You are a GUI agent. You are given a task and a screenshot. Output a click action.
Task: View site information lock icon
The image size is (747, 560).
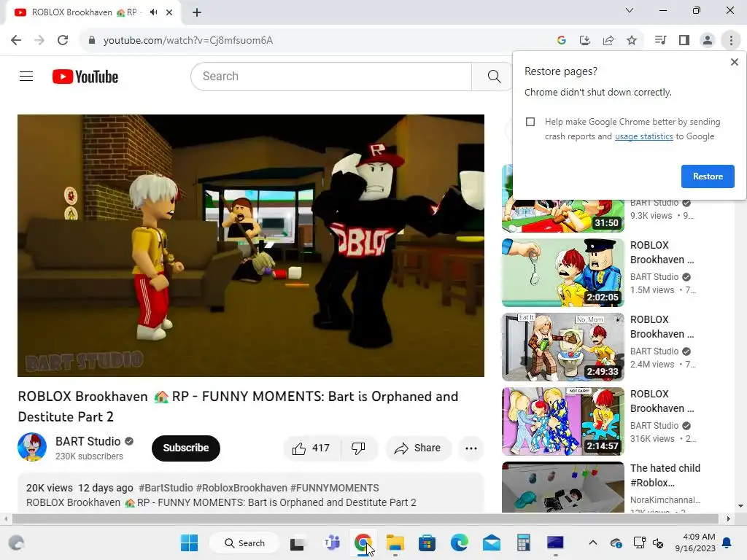coord(92,40)
